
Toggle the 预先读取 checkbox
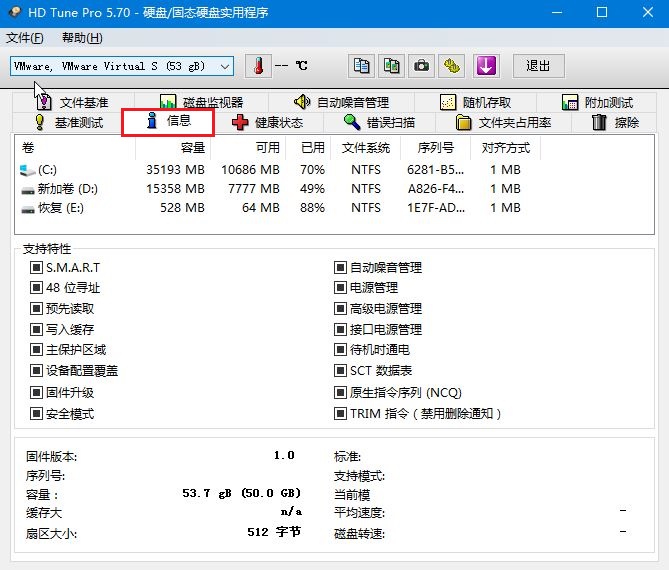(36, 308)
